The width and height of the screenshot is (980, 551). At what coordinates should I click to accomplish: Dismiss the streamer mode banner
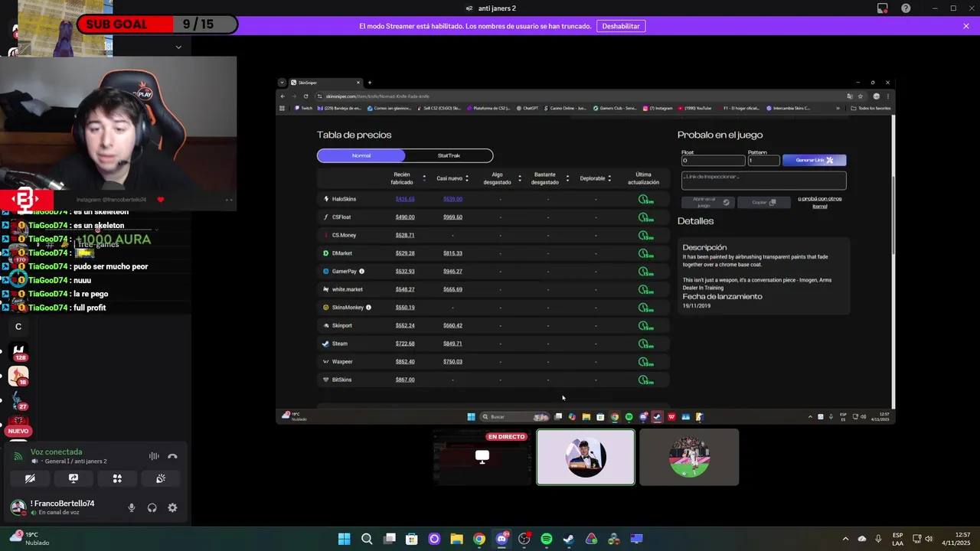(966, 26)
